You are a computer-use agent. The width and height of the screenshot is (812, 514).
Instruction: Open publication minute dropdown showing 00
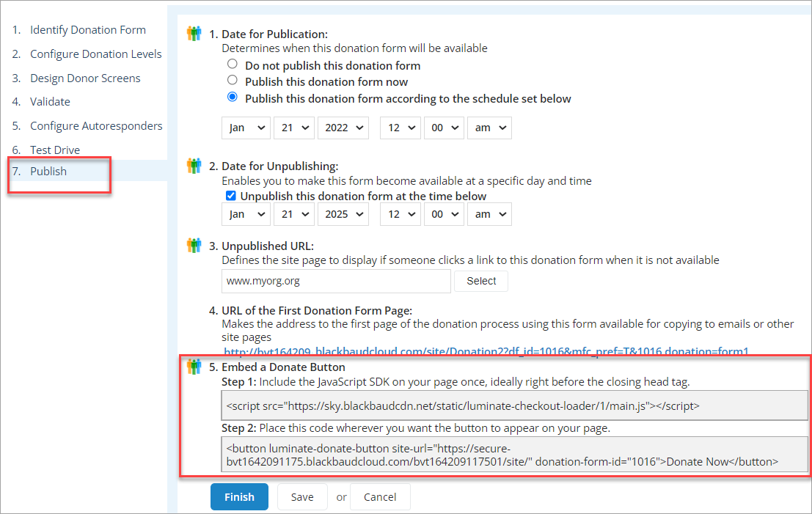pyautogui.click(x=444, y=128)
